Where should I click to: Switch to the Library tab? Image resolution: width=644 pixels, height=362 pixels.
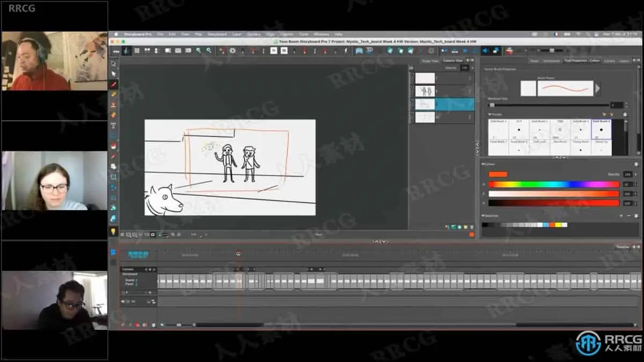click(x=609, y=61)
